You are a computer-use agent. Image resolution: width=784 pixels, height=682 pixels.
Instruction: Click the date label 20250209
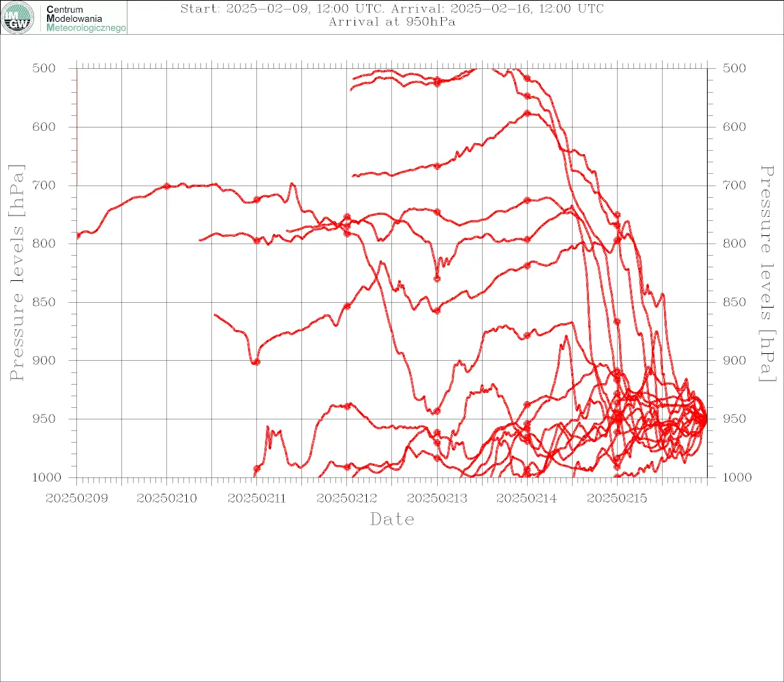(76, 499)
